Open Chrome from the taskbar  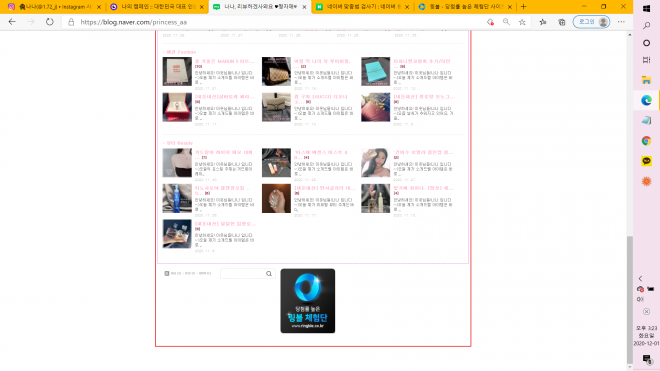click(646, 141)
